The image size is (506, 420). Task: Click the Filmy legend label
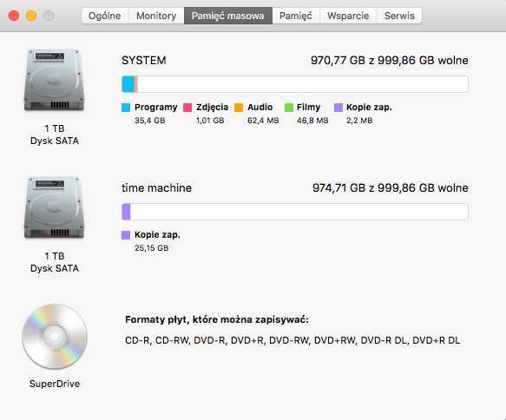[x=308, y=107]
